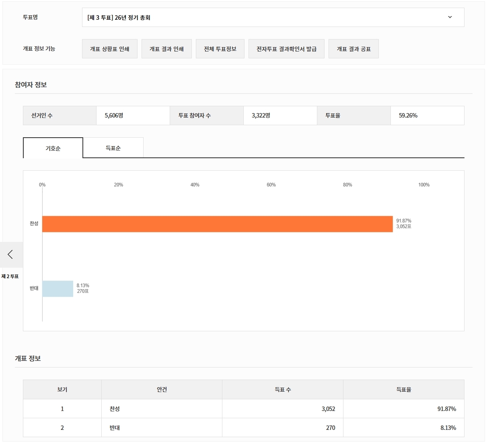This screenshot has width=487, height=448.
Task: Switch to the 득표순 tab
Action: pos(113,148)
